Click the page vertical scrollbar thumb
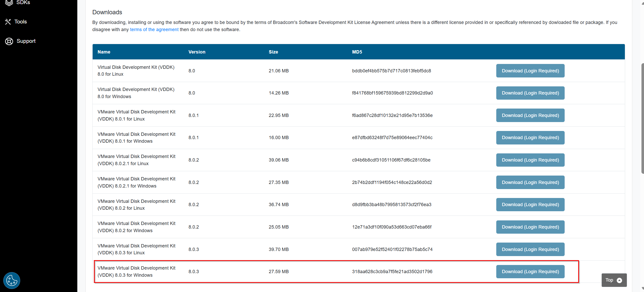This screenshot has height=292, width=644. click(642, 118)
